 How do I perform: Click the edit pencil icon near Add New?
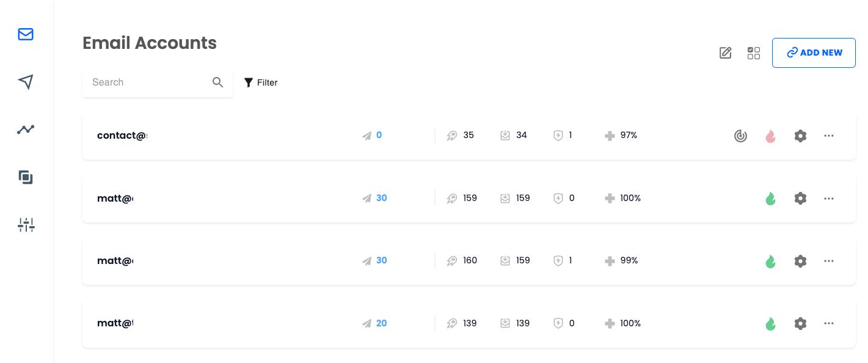point(726,53)
